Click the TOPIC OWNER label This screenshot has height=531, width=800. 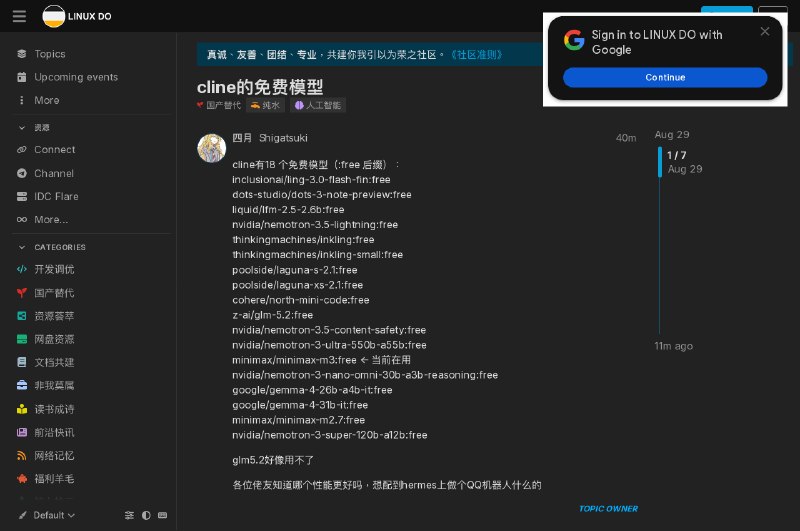click(608, 509)
